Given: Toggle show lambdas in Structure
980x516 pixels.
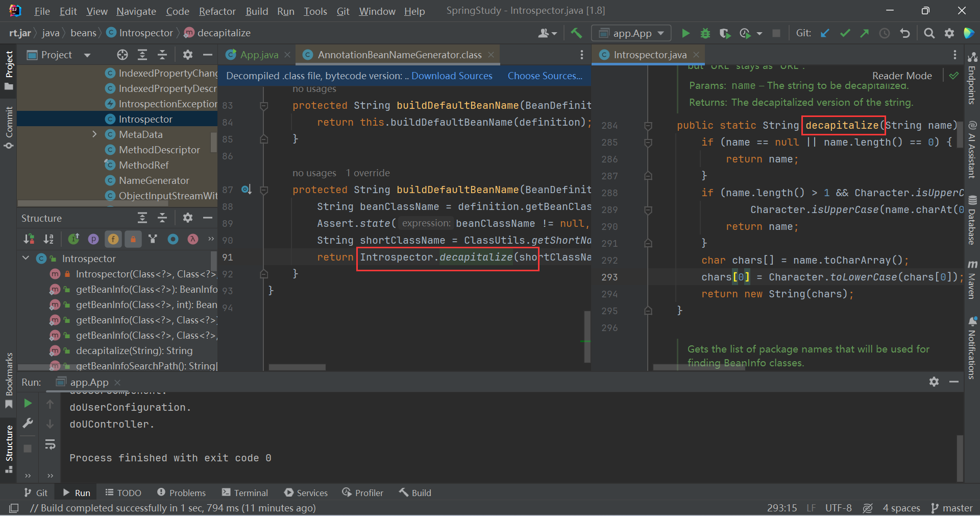Looking at the screenshot, I should click(192, 239).
